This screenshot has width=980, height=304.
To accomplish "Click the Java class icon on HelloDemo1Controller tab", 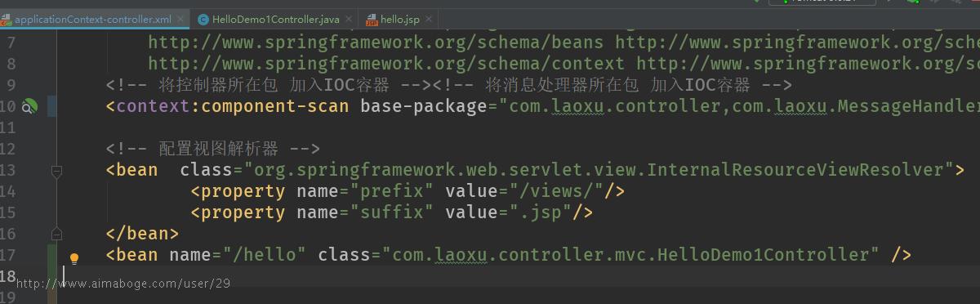I will tap(203, 19).
